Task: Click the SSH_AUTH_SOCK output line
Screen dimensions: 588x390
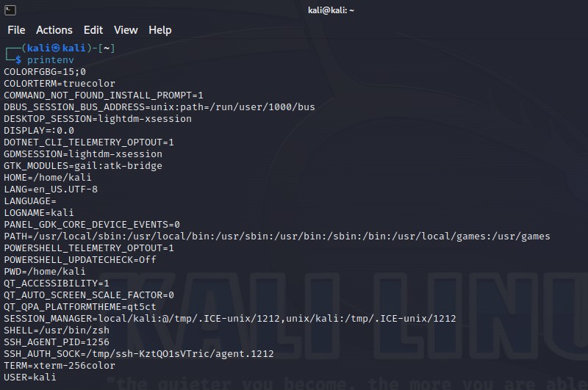Action: [x=139, y=353]
